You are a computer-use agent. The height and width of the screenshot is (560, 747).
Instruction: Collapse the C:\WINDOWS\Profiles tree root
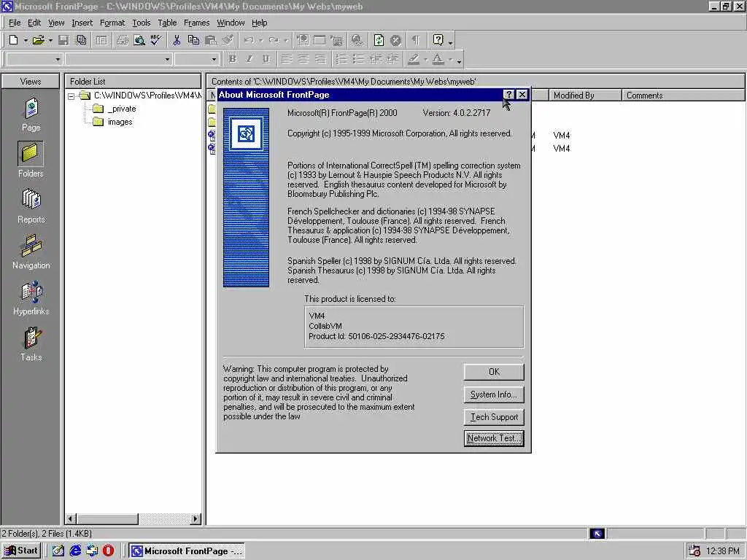pyautogui.click(x=71, y=96)
